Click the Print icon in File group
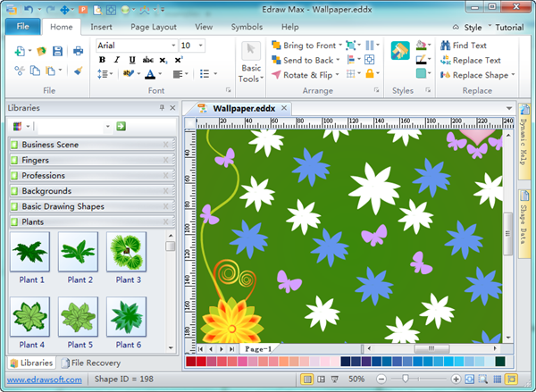 [79, 51]
